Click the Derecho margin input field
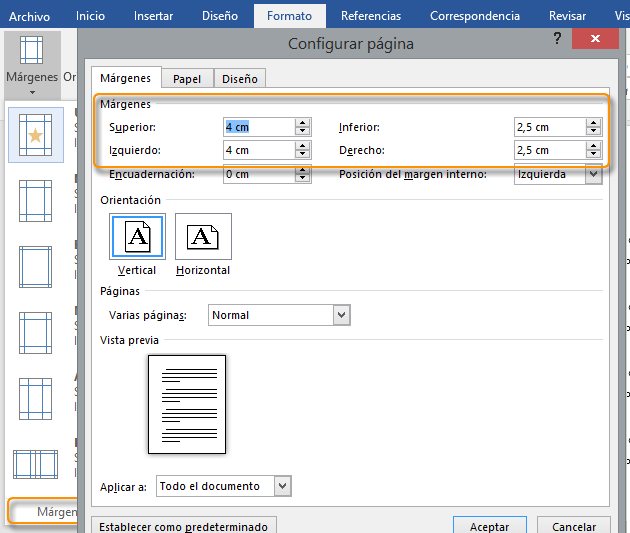Viewport: 630px width, 533px height. [550, 150]
